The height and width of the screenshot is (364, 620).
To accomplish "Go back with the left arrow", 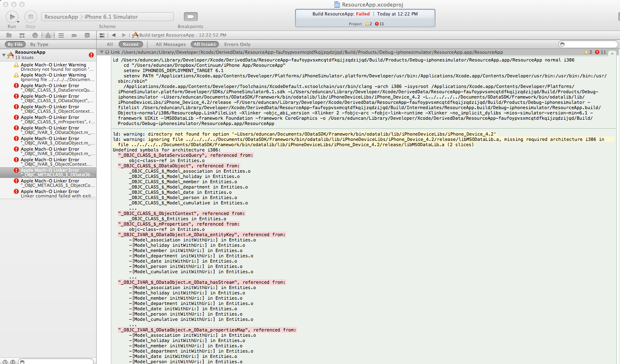I will [114, 35].
